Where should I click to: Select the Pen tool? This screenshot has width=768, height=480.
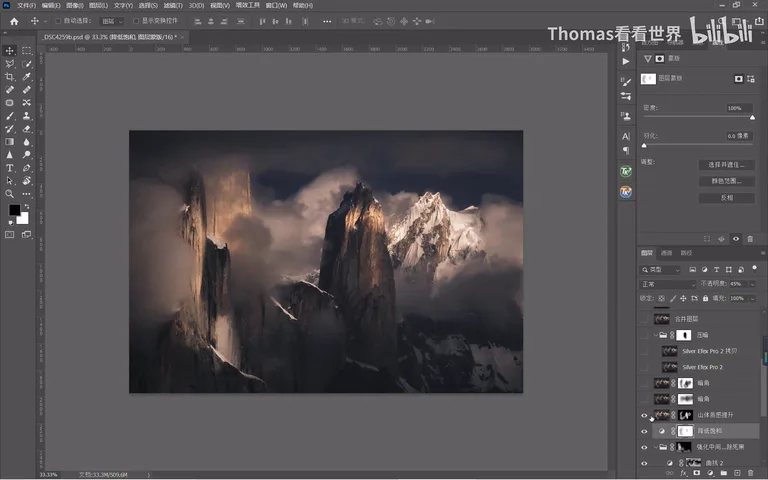tap(26, 168)
